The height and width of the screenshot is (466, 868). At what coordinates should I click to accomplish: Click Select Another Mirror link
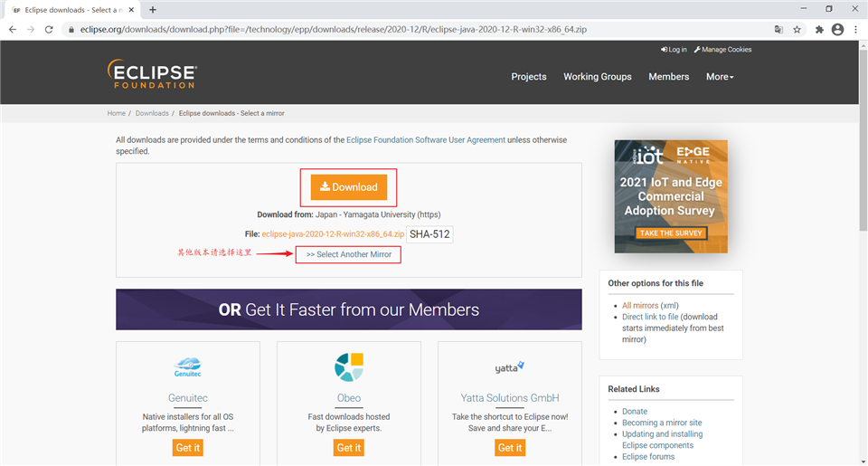coord(348,254)
